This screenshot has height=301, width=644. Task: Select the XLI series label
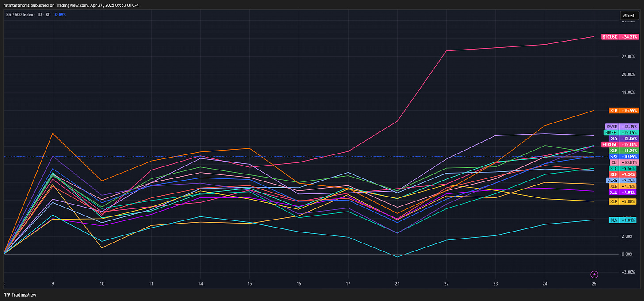[614, 162]
